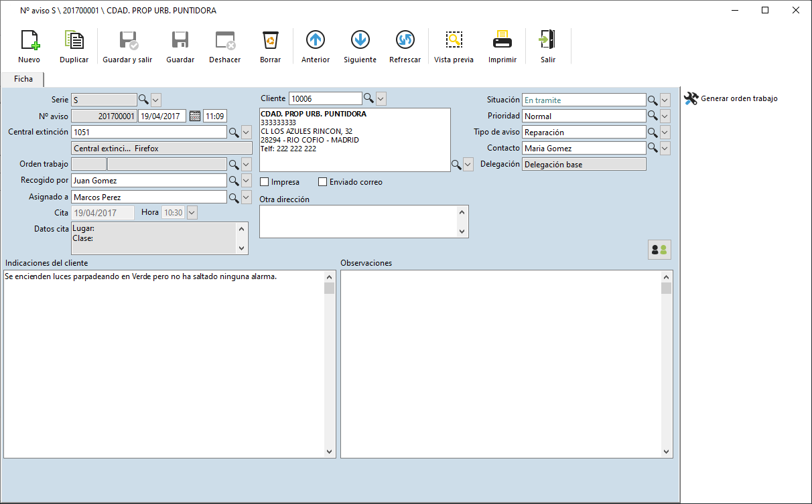Click Guardar y salir toolbar icon
Screen dimensions: 812x504
point(128,41)
